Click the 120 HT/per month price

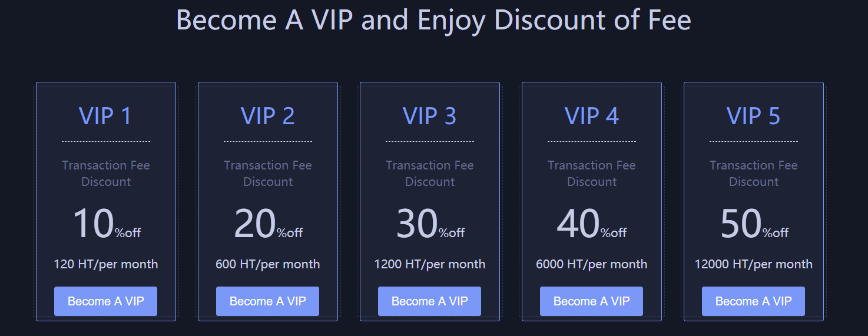tap(106, 264)
